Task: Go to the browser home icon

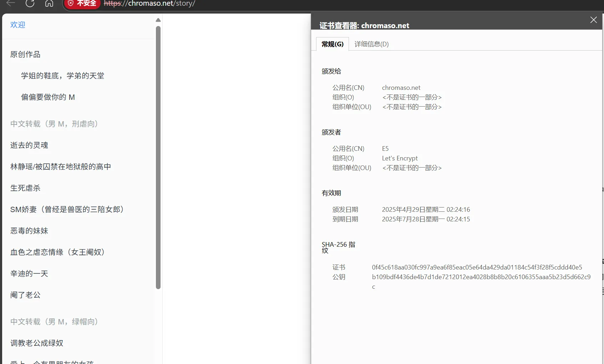Action: [49, 3]
